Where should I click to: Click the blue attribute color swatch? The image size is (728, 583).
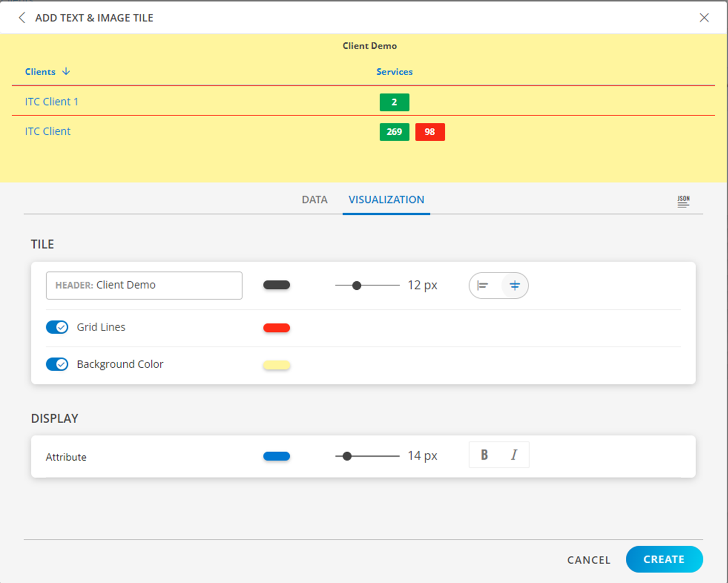coord(276,456)
